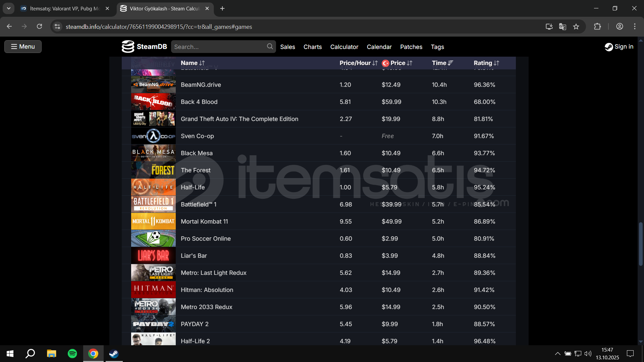Bookmark this page with star icon

tap(576, 26)
